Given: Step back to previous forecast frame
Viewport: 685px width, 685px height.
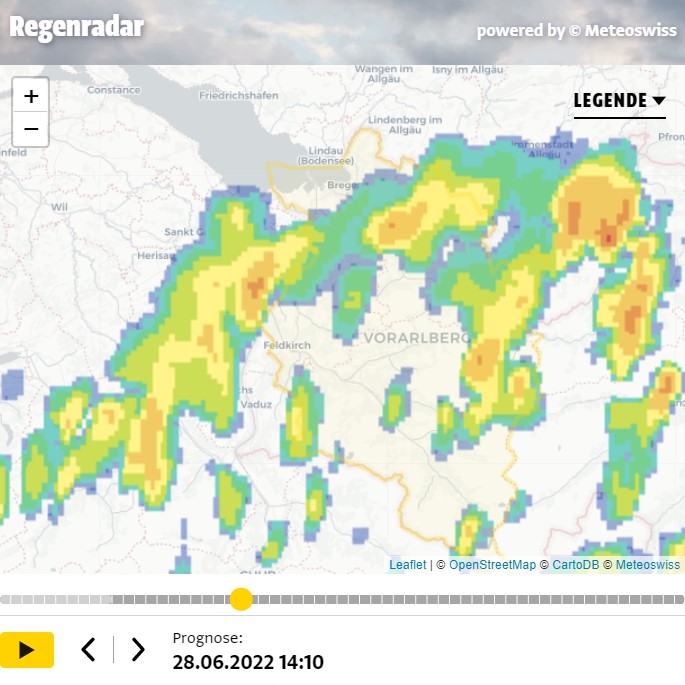Looking at the screenshot, I should (x=89, y=650).
